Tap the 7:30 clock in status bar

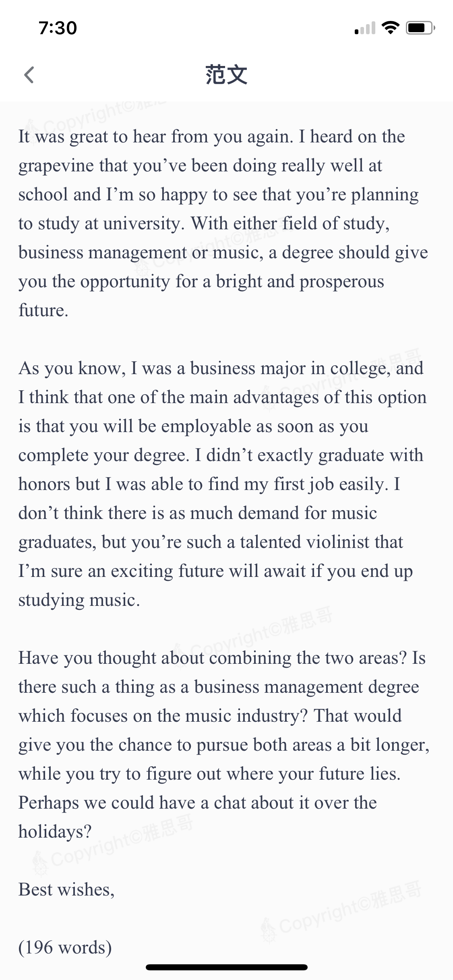[58, 28]
